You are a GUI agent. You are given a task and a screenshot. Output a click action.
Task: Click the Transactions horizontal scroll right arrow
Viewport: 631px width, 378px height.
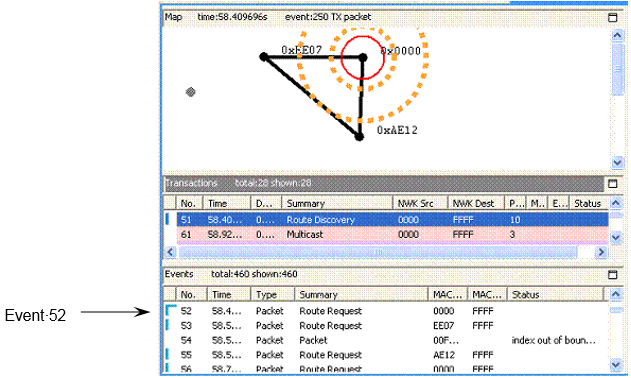601,252
